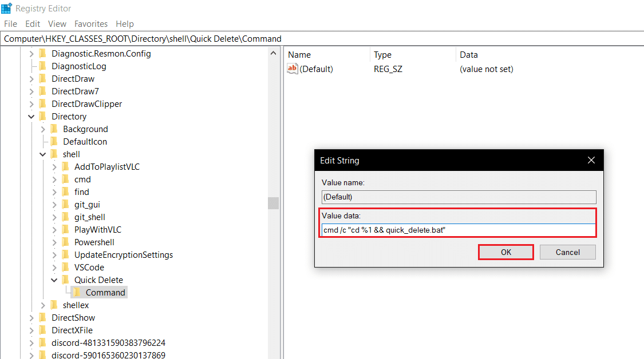The image size is (644, 359).
Task: Click the PlayWithVLC folder icon
Action: pos(66,230)
